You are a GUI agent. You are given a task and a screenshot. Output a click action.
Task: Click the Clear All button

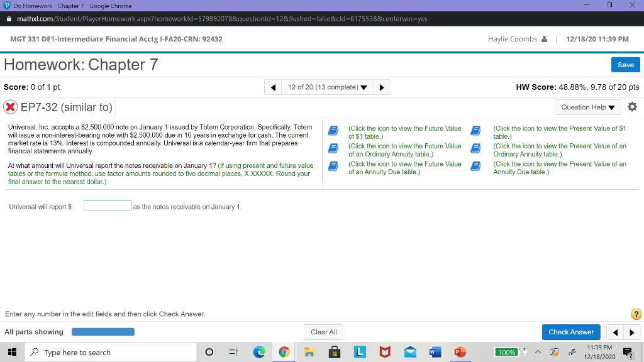[323, 332]
